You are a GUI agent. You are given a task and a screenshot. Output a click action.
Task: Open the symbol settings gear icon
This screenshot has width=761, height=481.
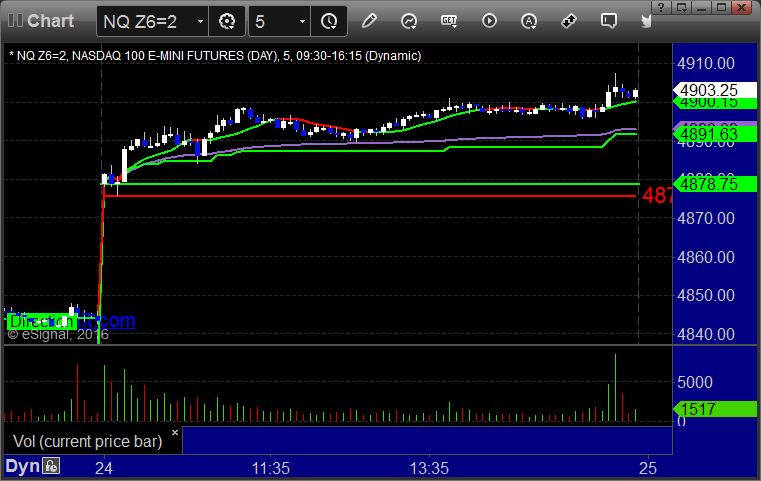click(x=227, y=21)
